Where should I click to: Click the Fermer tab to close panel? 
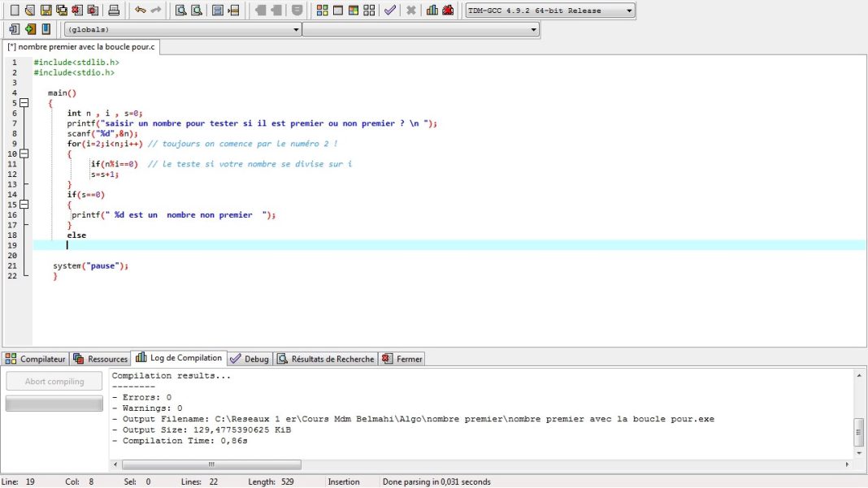point(402,359)
